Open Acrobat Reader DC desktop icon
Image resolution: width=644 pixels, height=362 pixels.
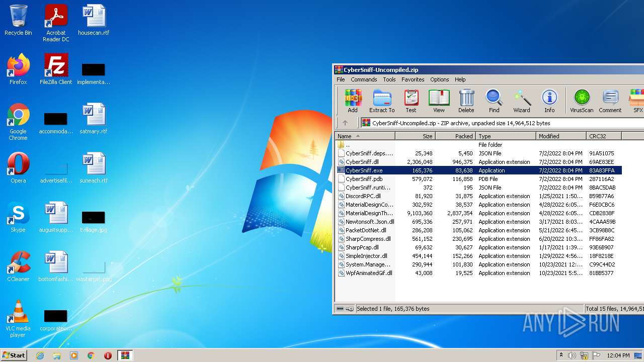pos(56,23)
